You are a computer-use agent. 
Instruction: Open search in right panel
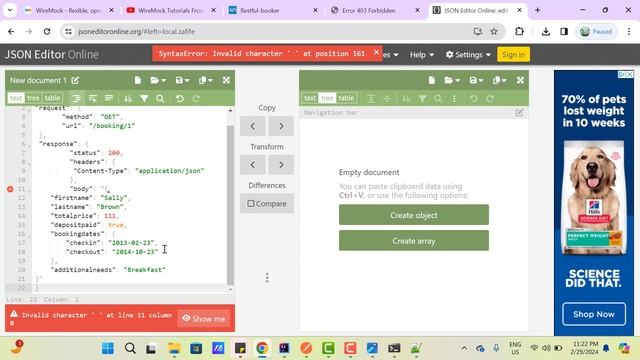coord(438,98)
